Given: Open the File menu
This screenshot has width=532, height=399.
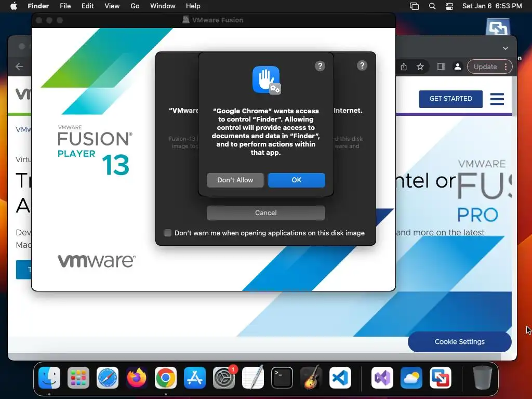Looking at the screenshot, I should [x=65, y=6].
